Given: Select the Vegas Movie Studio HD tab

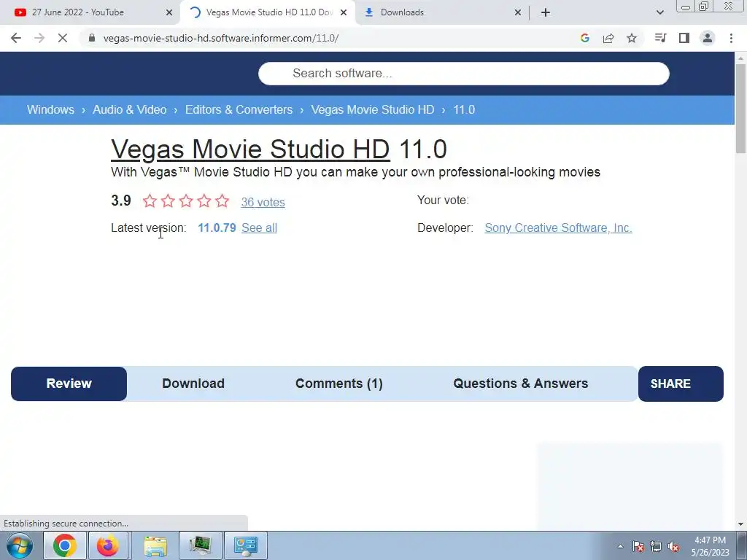Looking at the screenshot, I should coord(268,12).
